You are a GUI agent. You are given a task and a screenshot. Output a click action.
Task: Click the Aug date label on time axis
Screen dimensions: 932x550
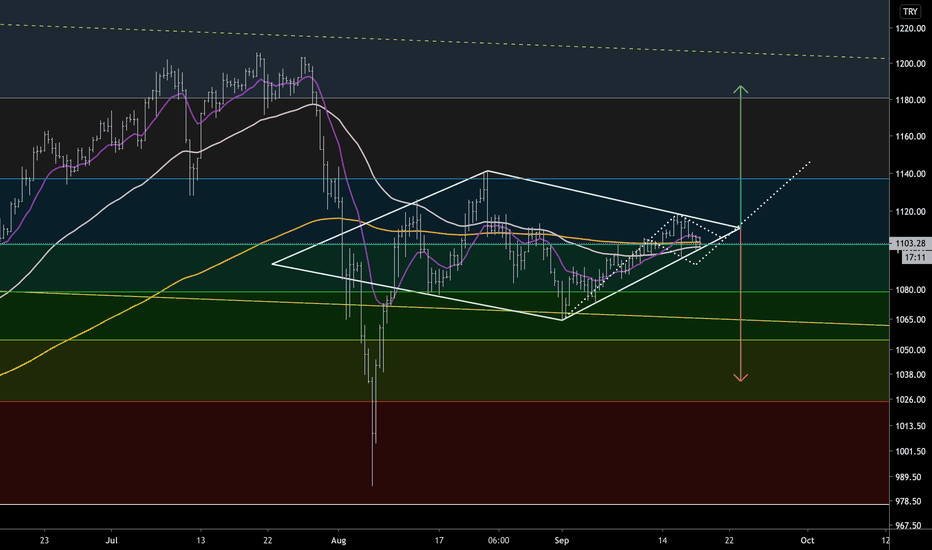[338, 540]
